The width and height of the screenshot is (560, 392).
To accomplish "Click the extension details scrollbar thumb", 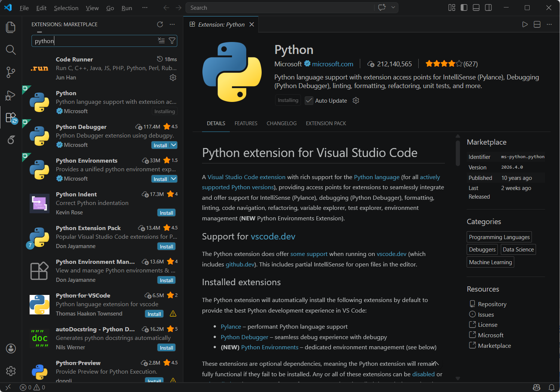I will pos(458,153).
